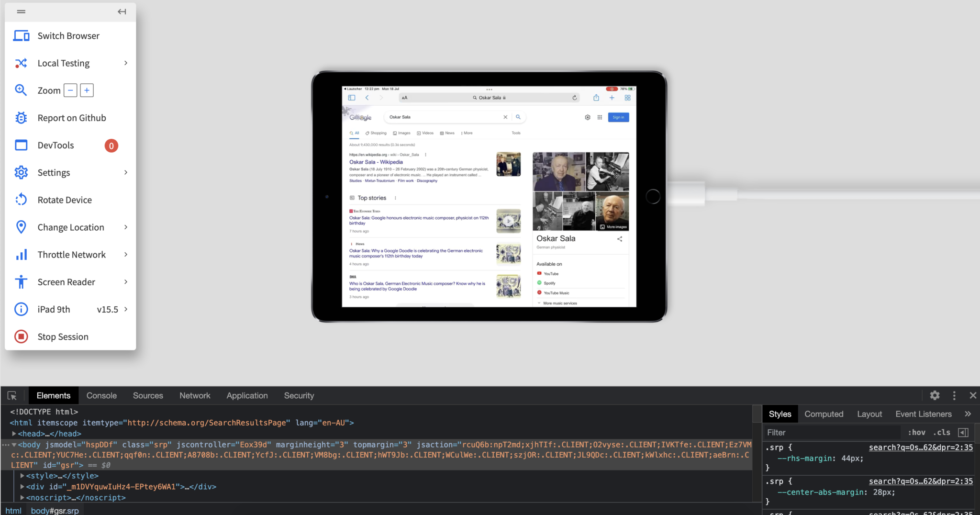Zoom out with the minus button

click(70, 90)
